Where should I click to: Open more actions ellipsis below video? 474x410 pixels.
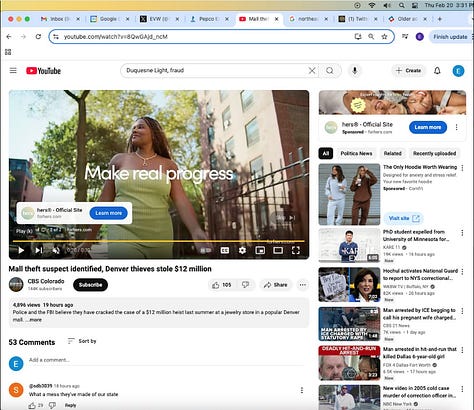tap(303, 285)
